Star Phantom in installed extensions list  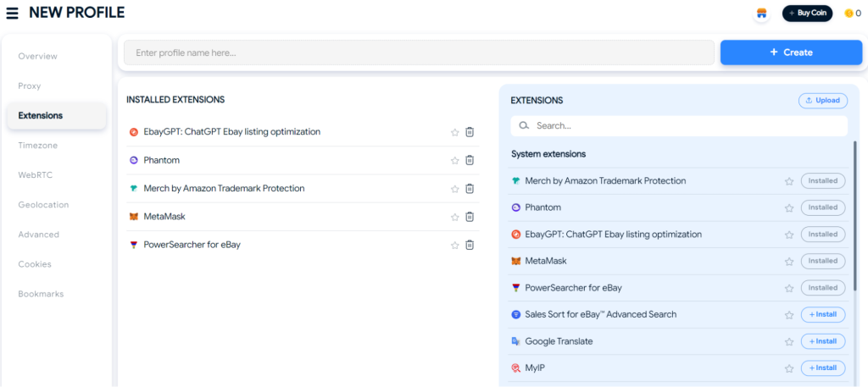[455, 160]
